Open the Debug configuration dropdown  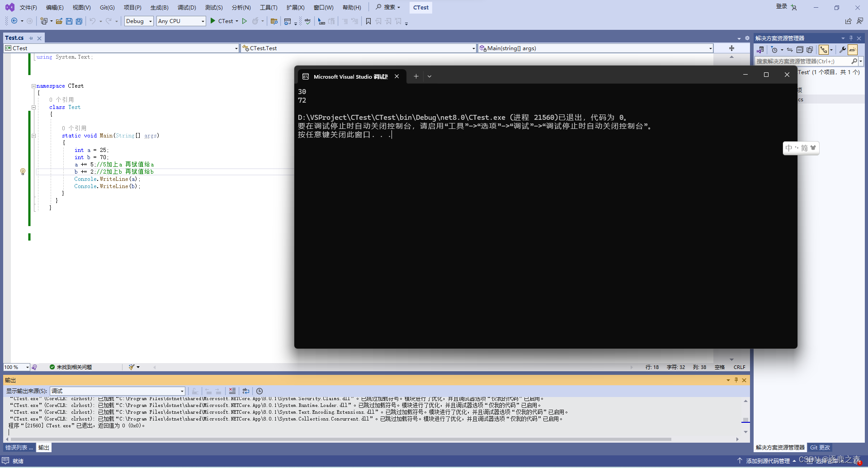[139, 21]
